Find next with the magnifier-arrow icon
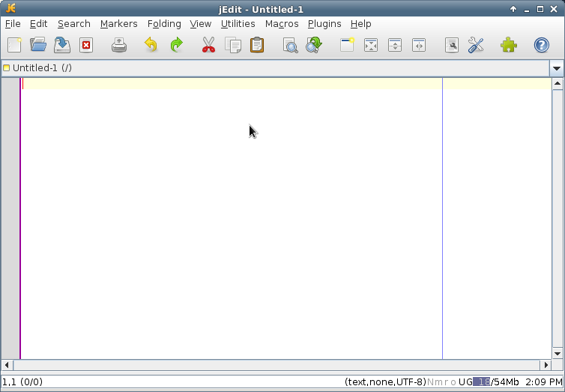The image size is (565, 392). pos(314,46)
